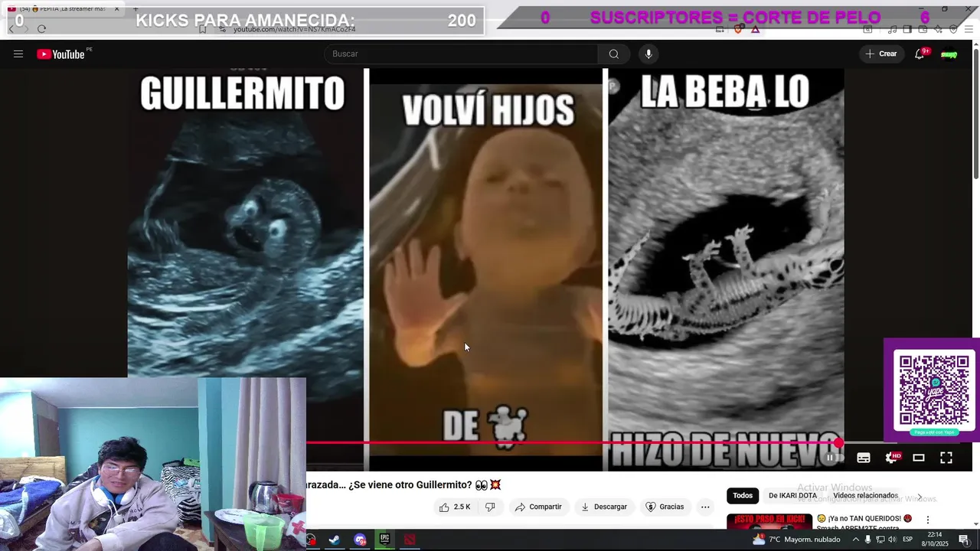Open the weather widget 7°C Mayorm. nublado
Image resolution: width=980 pixels, height=551 pixels.
[796, 540]
